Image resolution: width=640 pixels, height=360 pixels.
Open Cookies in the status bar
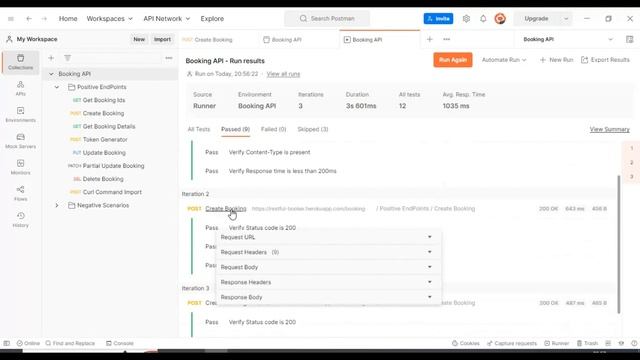pos(466,343)
